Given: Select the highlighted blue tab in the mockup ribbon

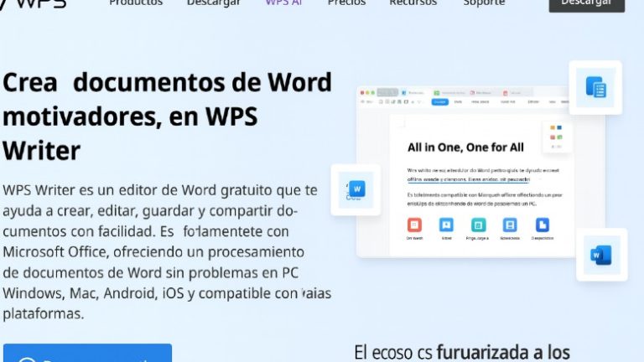Looking at the screenshot, I should pyautogui.click(x=440, y=101).
